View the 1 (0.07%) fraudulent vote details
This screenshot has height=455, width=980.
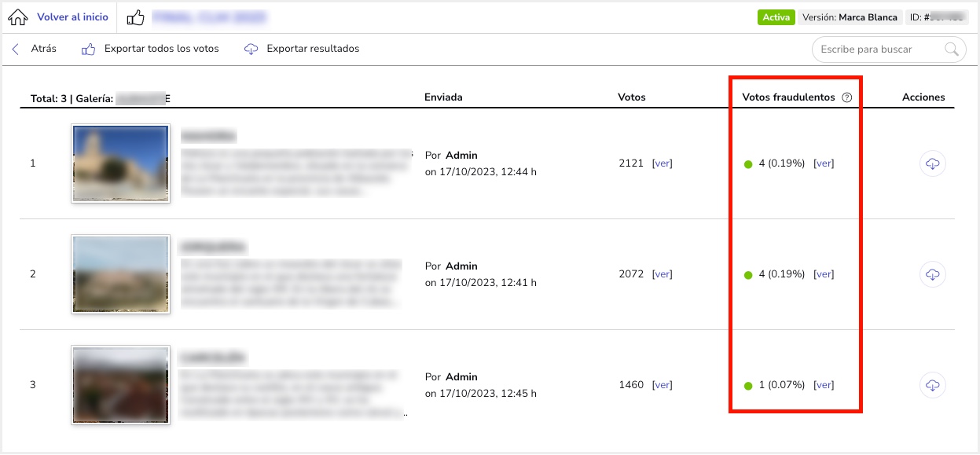pyautogui.click(x=824, y=385)
